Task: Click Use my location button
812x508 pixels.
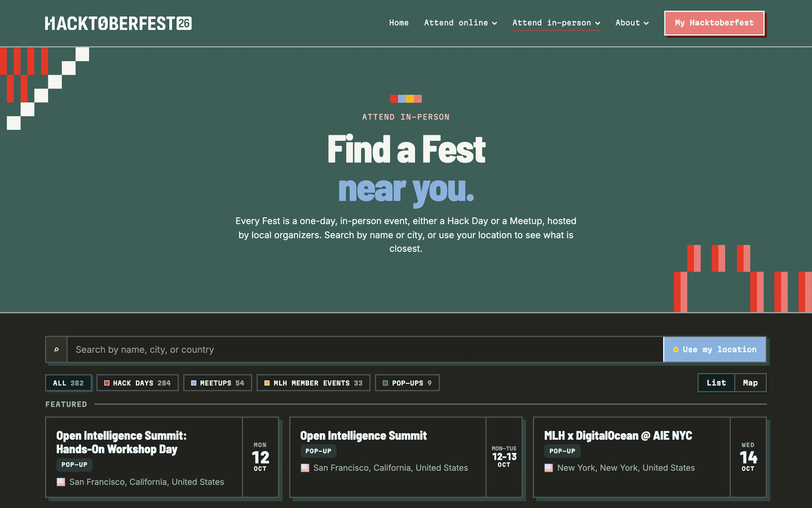Action: 714,349
